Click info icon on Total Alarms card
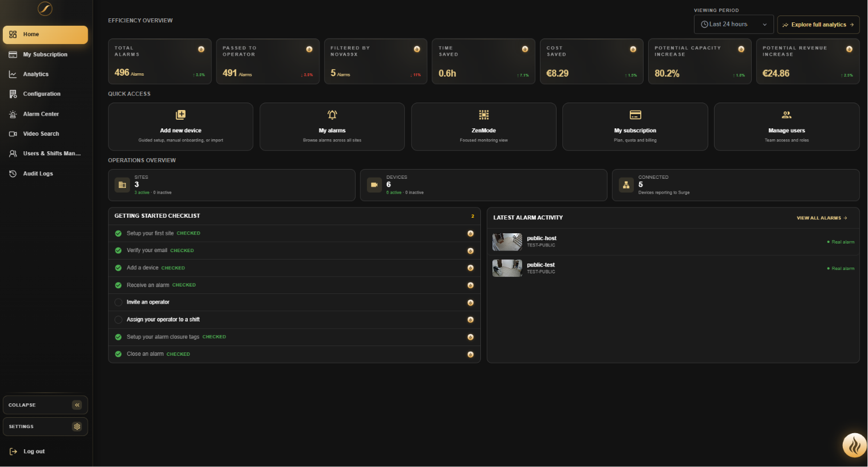This screenshot has width=868, height=467. [x=201, y=49]
